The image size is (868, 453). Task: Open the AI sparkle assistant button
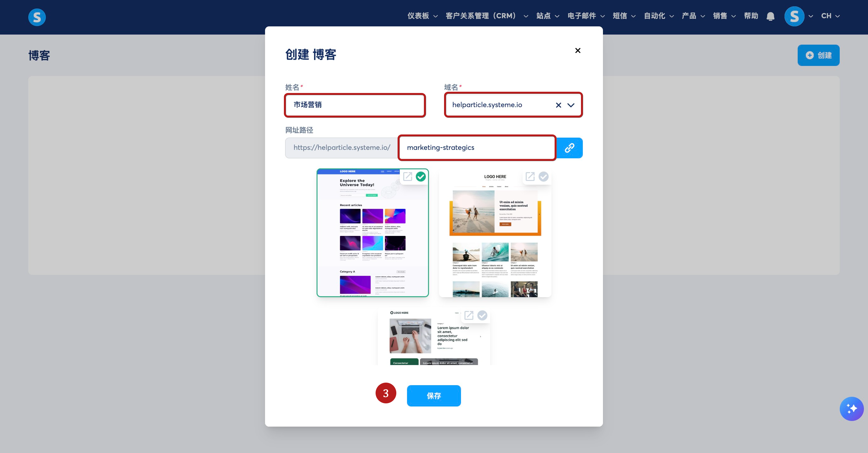(x=851, y=408)
